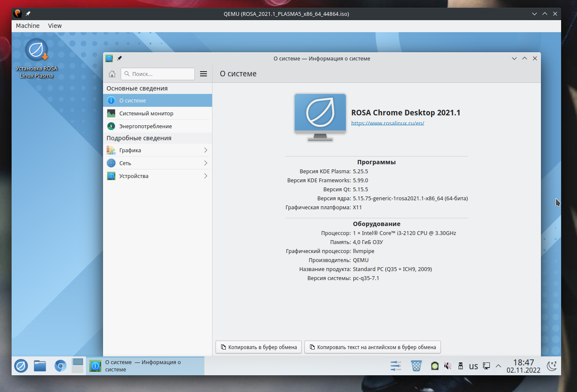This screenshot has height=392, width=577.
Task: Click the KDE Frameworks version value '5.99.0'
Action: point(361,181)
